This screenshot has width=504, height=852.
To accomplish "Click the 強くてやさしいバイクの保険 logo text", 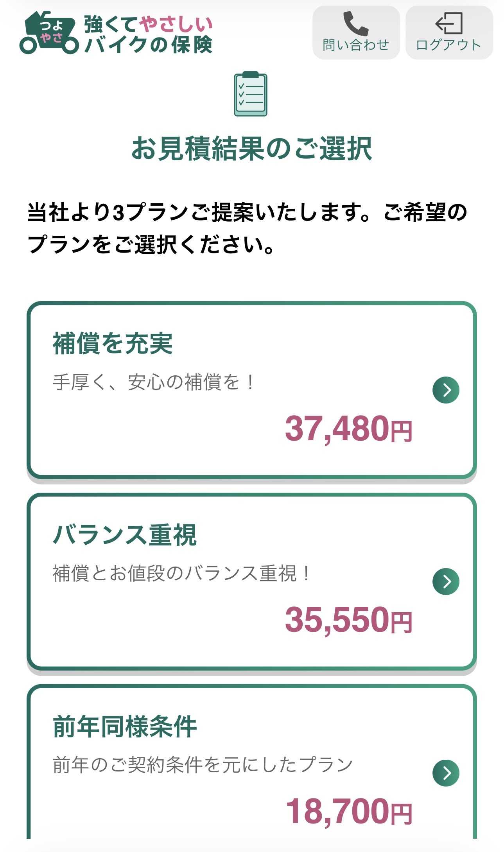I will [149, 34].
